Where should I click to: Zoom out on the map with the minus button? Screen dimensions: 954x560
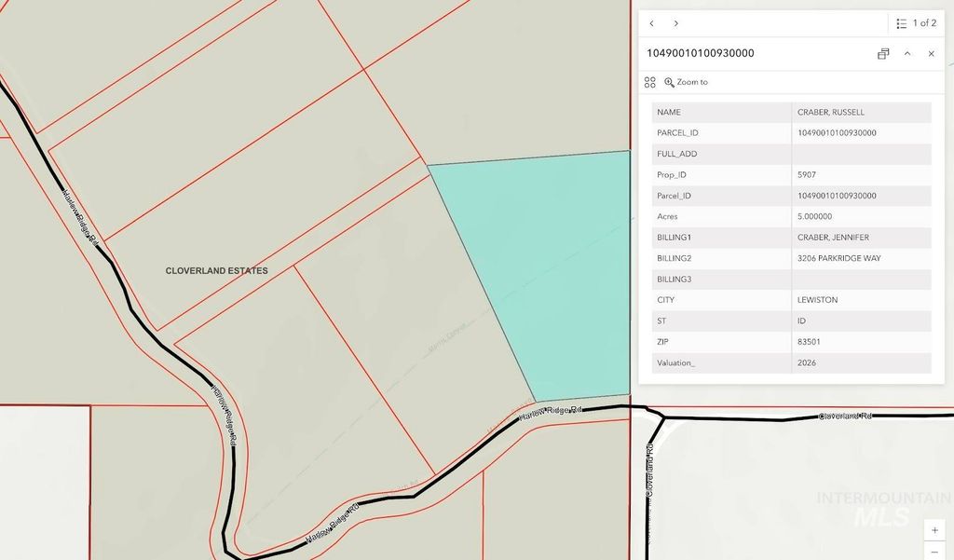coord(934,551)
